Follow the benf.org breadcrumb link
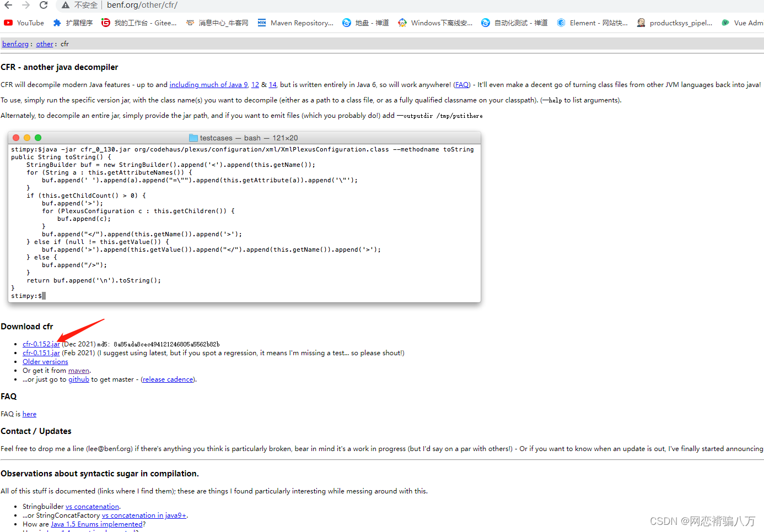The width and height of the screenshot is (764, 532). 15,44
